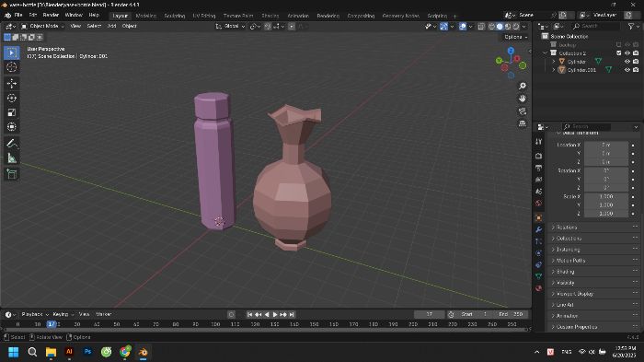644x362 pixels.
Task: Disable Cylinder in renders camera icon
Action: click(x=636, y=62)
